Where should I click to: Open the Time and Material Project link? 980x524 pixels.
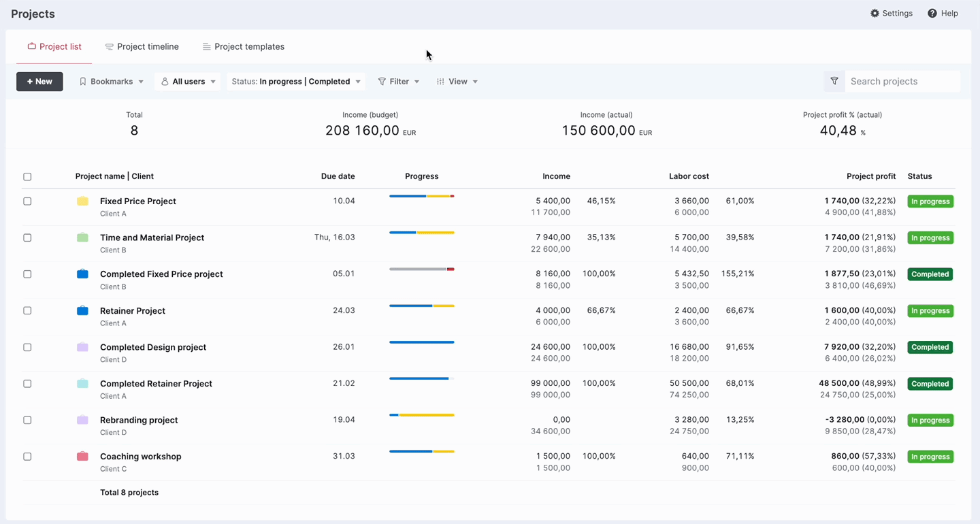152,238
